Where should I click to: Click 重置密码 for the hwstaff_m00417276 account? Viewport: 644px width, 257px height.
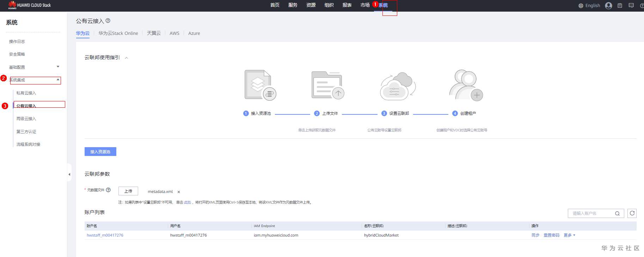551,235
